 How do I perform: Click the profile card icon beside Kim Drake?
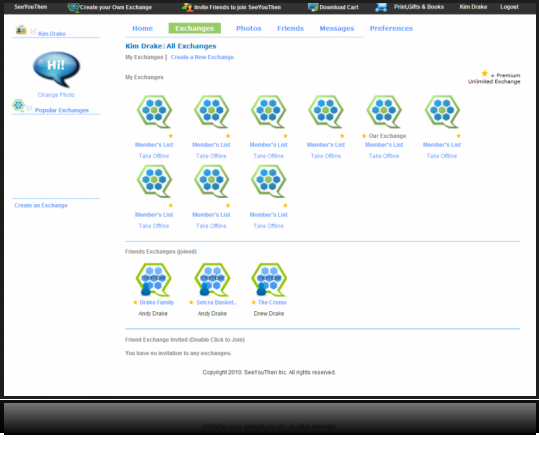21,30
